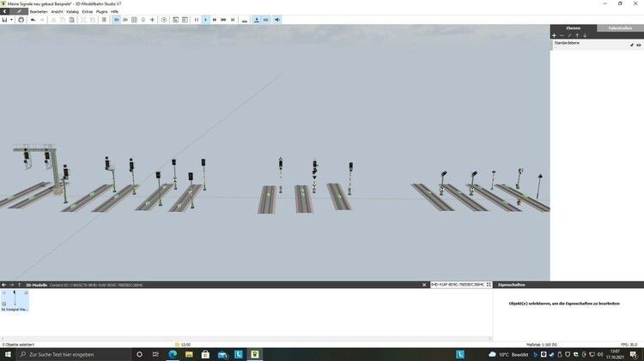The height and width of the screenshot is (361, 644).
Task: Open the Katalog menu
Action: 72,12
